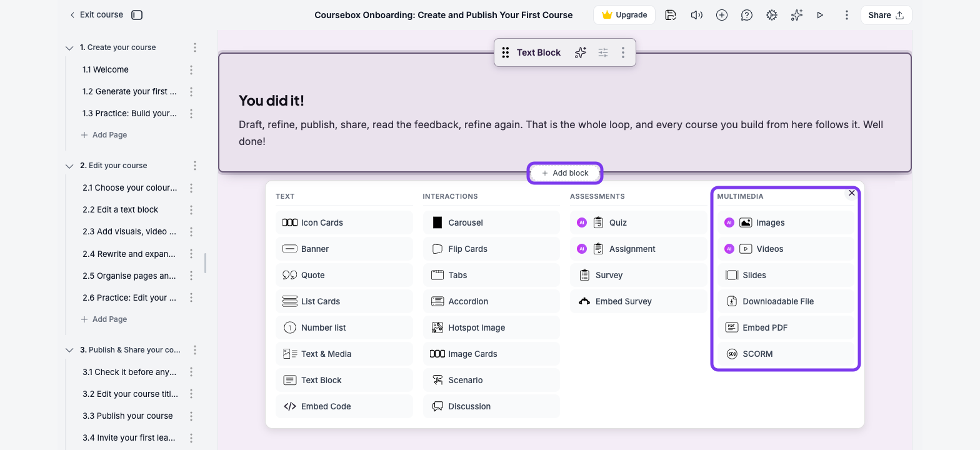Viewport: 980px width, 450px height.
Task: Insert a Hotspot Image block
Action: (491, 327)
